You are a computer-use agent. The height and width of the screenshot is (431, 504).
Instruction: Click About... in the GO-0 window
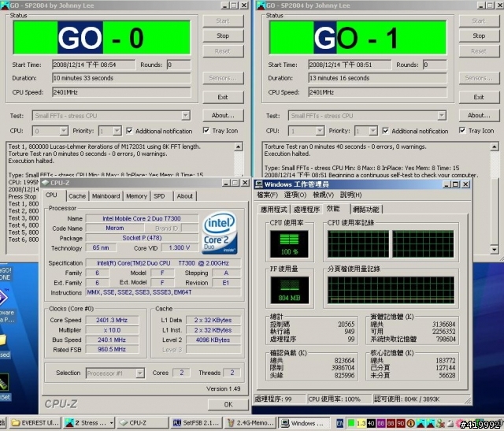[223, 115]
